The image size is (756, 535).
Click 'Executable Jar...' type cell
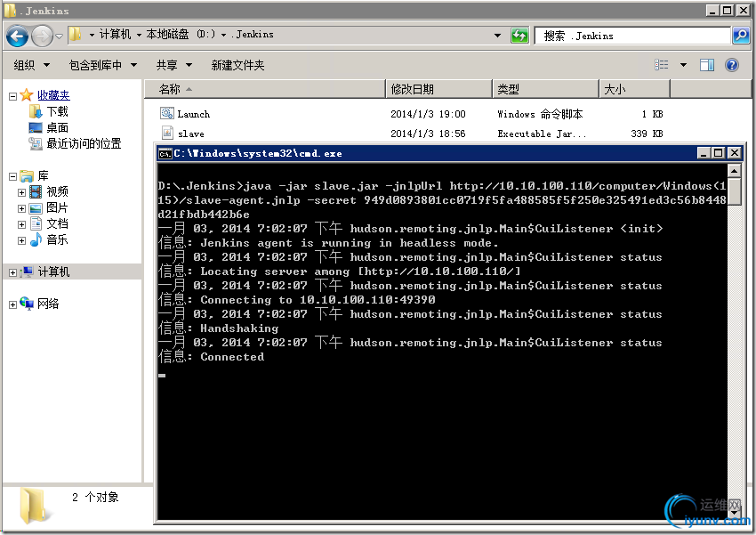pos(542,134)
